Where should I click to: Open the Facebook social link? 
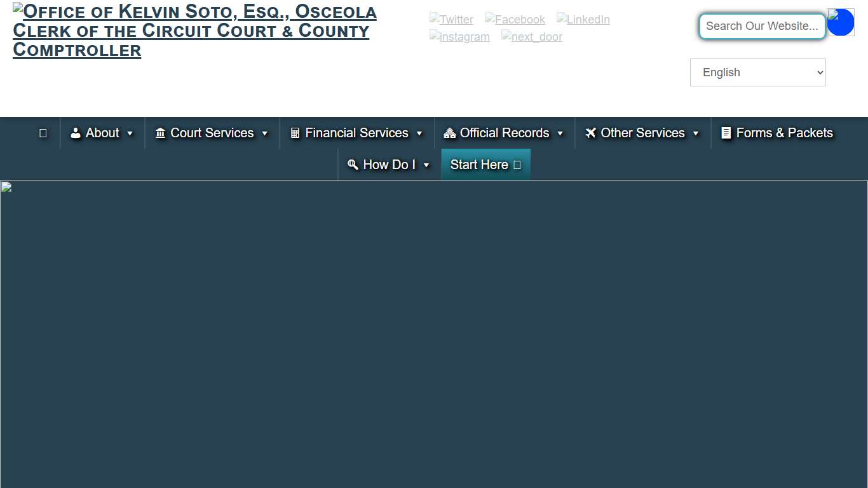(x=515, y=20)
